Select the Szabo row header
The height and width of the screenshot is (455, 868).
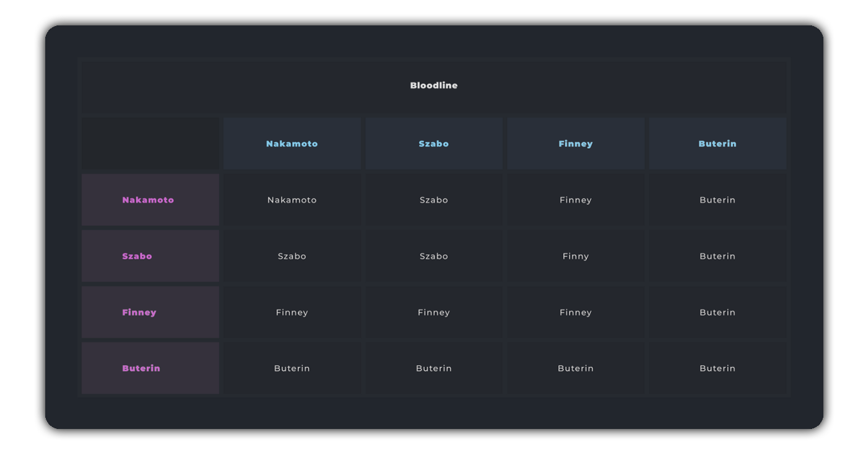tap(151, 256)
